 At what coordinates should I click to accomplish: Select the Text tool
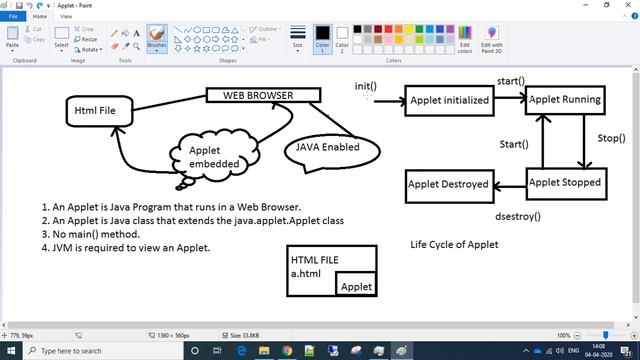pyautogui.click(x=136, y=33)
